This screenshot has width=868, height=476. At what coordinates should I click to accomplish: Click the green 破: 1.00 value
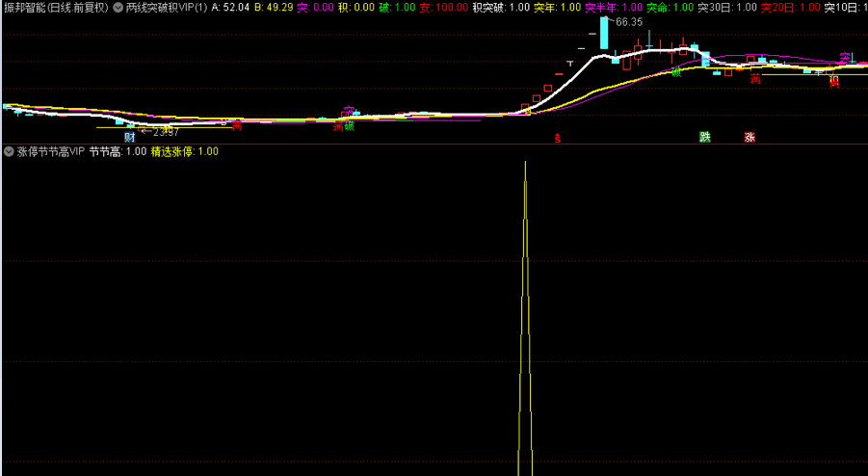tap(398, 7)
